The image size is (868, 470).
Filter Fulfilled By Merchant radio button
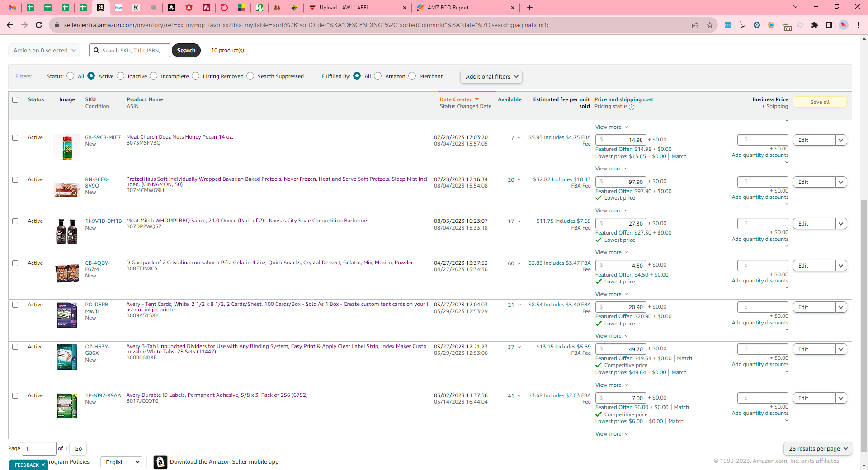412,76
